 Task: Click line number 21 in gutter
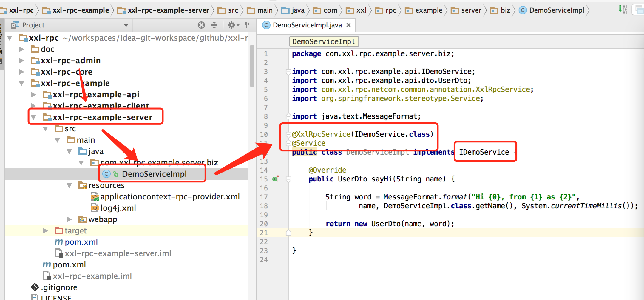pyautogui.click(x=264, y=233)
